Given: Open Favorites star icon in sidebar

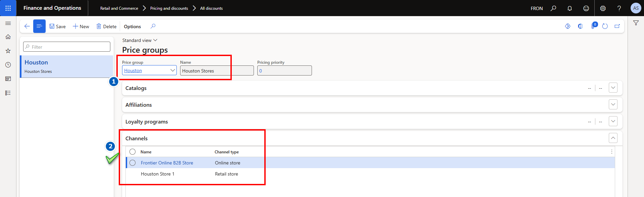Looking at the screenshot, I should click(x=8, y=51).
